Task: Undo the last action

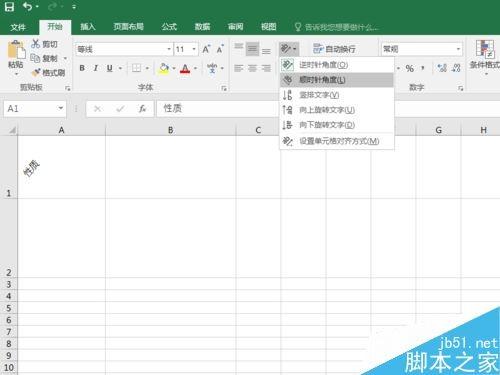Action: pyautogui.click(x=27, y=7)
